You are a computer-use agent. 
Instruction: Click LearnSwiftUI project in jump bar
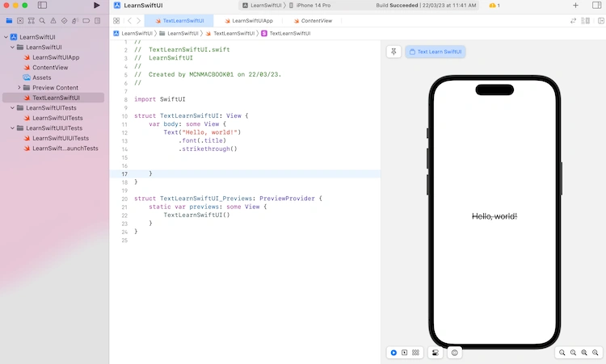click(x=133, y=33)
